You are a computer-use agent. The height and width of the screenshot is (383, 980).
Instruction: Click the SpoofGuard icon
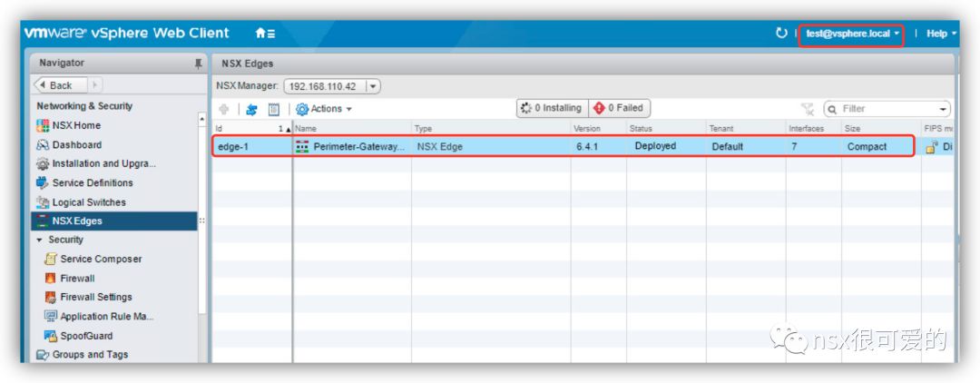pos(51,336)
